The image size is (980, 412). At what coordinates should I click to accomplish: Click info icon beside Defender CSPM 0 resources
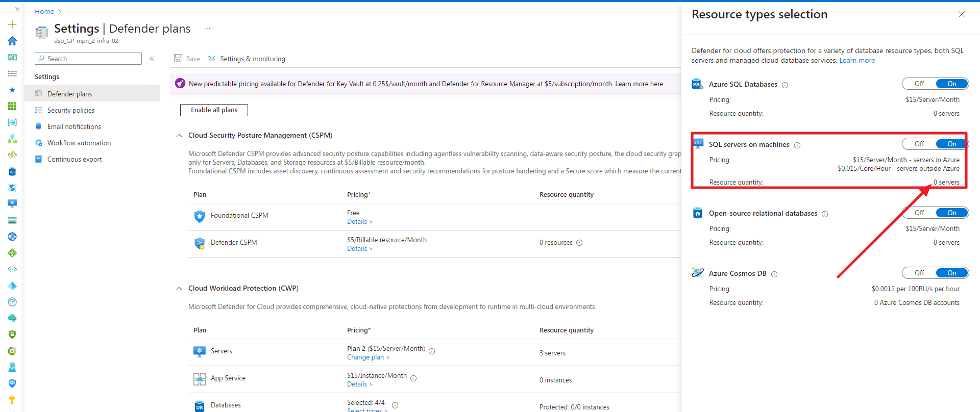tap(579, 243)
